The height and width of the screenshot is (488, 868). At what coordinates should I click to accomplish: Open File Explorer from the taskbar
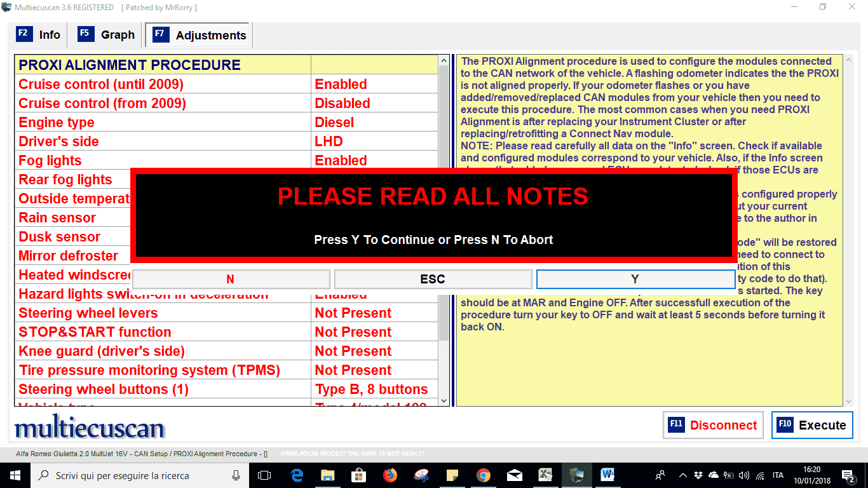[x=328, y=475]
